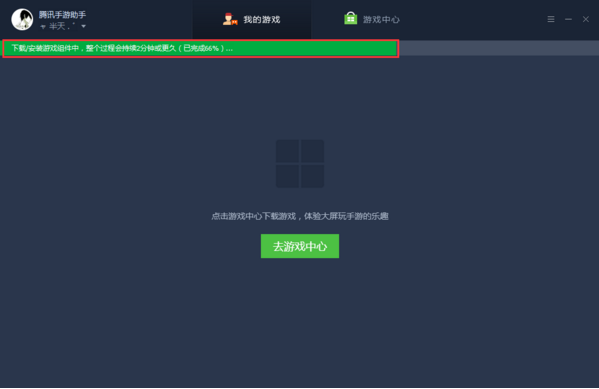Click the 半天 username text
Viewport: 599px width, 389px height.
point(62,26)
